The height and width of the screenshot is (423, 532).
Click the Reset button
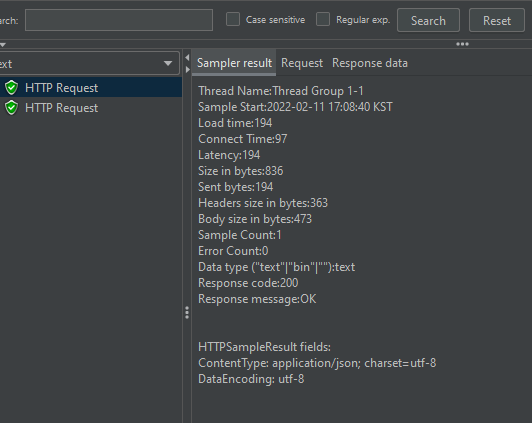tap(497, 20)
